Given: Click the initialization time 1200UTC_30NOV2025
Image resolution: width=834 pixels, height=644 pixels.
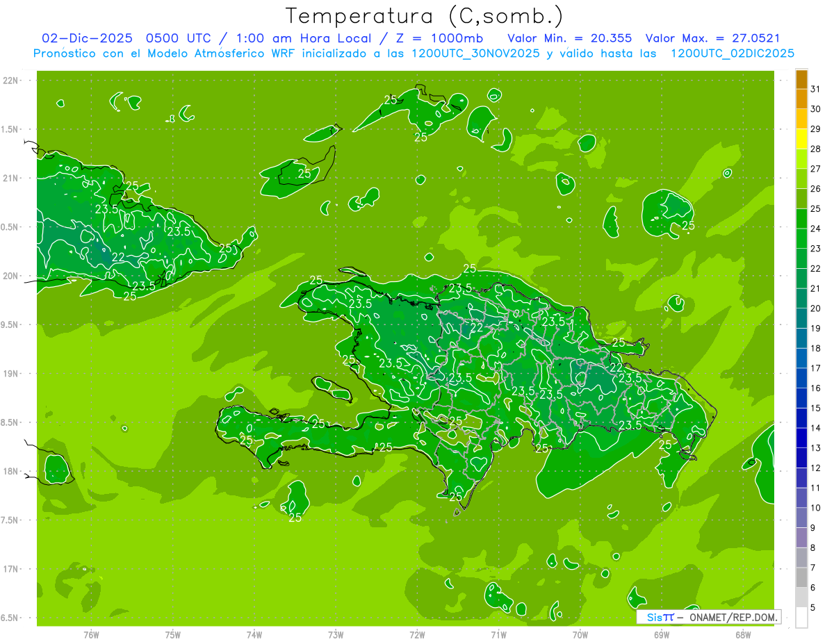Looking at the screenshot, I should point(475,53).
